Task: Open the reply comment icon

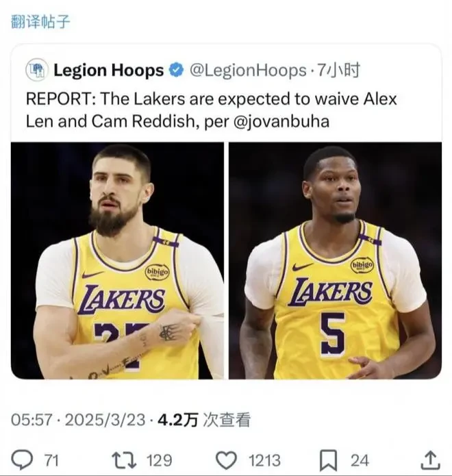Action: 22,460
